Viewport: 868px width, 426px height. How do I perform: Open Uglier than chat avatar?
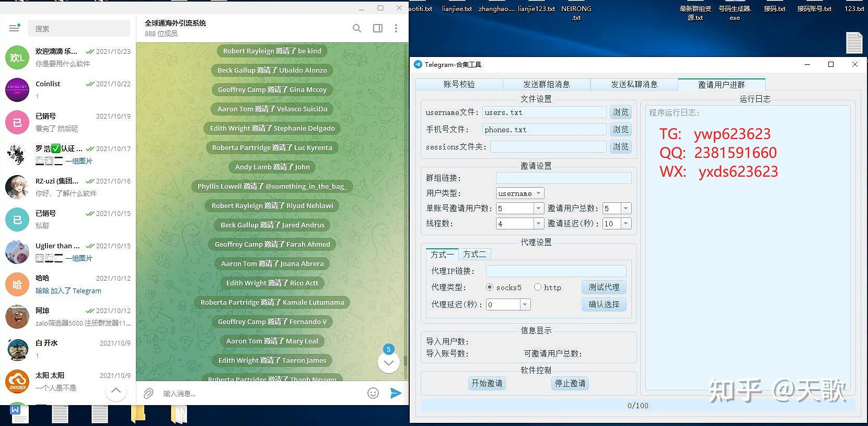[17, 252]
